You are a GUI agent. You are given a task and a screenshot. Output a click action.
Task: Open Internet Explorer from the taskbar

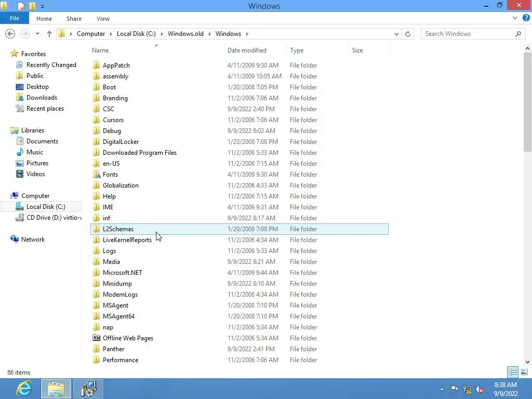[24, 389]
